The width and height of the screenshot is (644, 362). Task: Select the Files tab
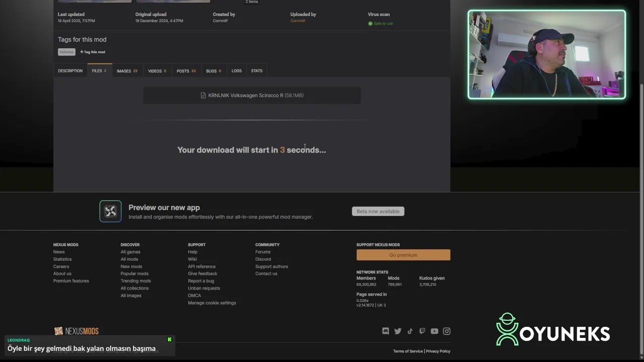99,71
